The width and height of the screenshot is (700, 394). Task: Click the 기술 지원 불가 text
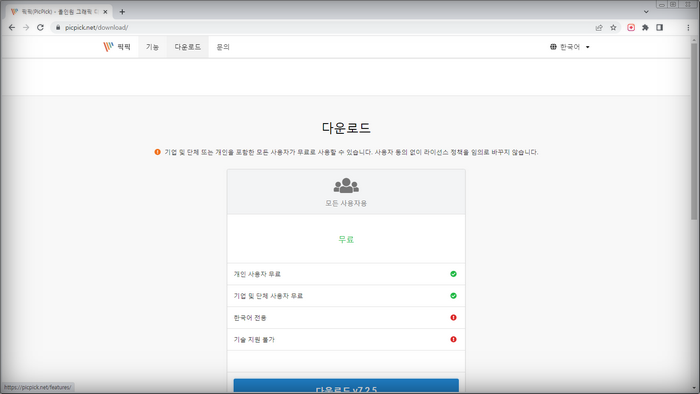coord(254,340)
